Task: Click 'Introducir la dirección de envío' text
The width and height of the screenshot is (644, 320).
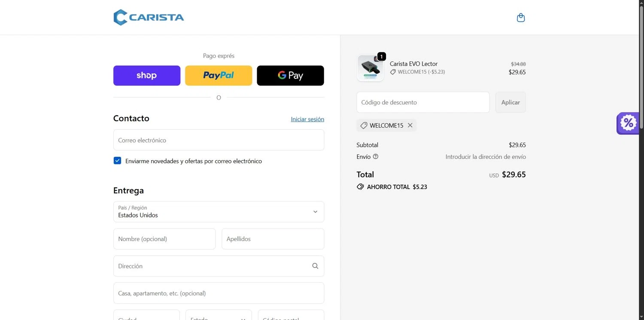Action: tap(486, 157)
